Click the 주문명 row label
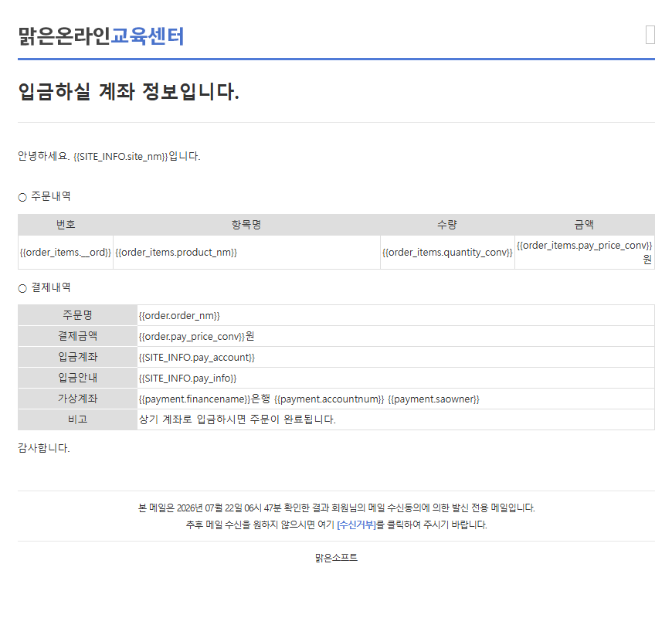This screenshot has width=672, height=618. click(x=77, y=315)
